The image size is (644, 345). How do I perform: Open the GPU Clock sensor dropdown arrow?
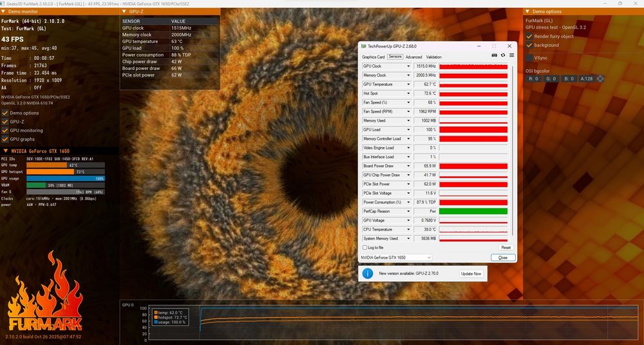pyautogui.click(x=408, y=66)
